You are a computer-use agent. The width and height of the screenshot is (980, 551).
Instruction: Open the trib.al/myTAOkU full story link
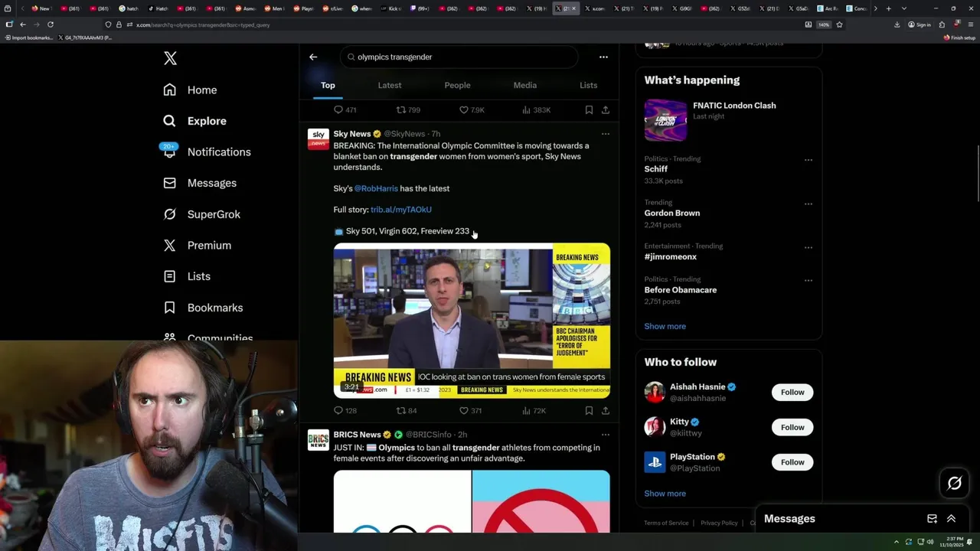point(401,209)
